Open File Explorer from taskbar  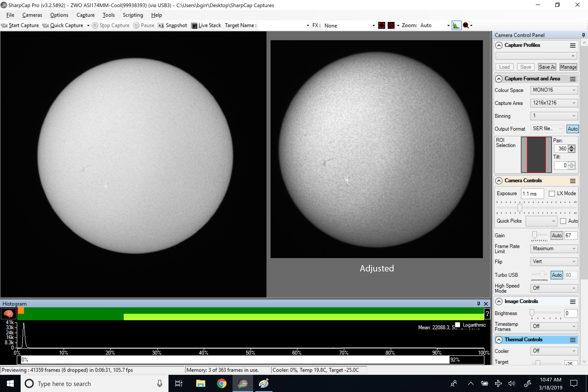pos(201,383)
